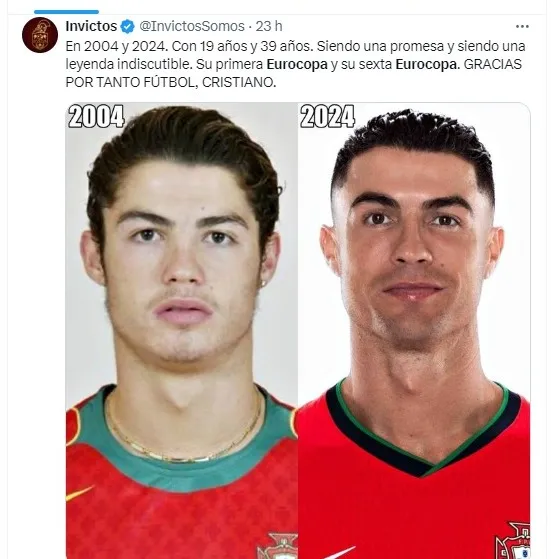Click the Invictos profile avatar
Screen dimensions: 551x559
[x=40, y=35]
